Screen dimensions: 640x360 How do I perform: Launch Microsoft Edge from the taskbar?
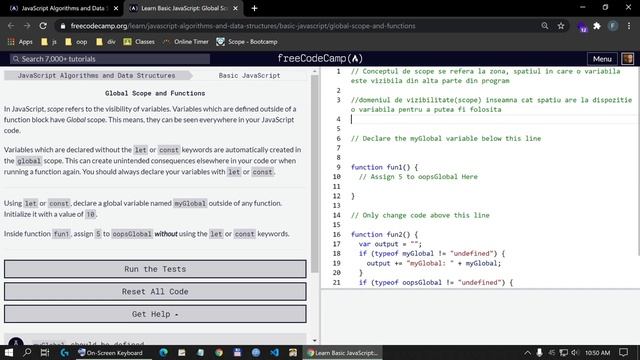[164, 353]
